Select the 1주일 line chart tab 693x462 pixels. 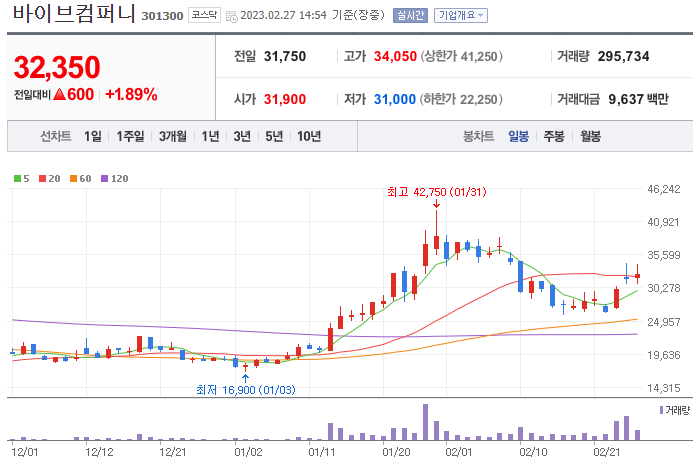(x=130, y=136)
